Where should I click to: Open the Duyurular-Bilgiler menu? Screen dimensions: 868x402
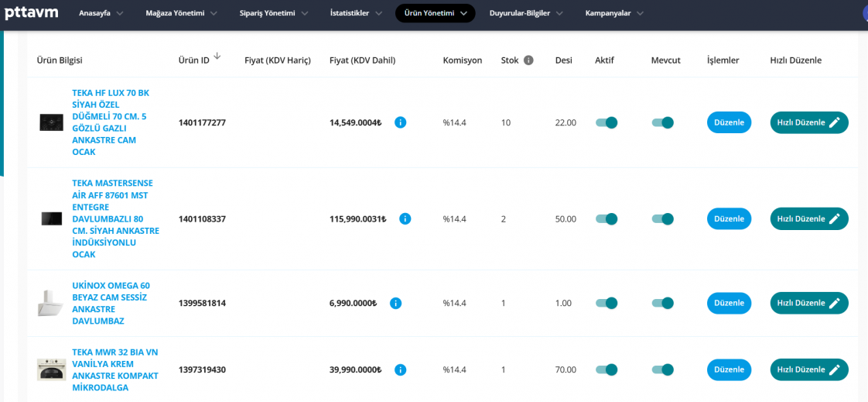pos(526,13)
